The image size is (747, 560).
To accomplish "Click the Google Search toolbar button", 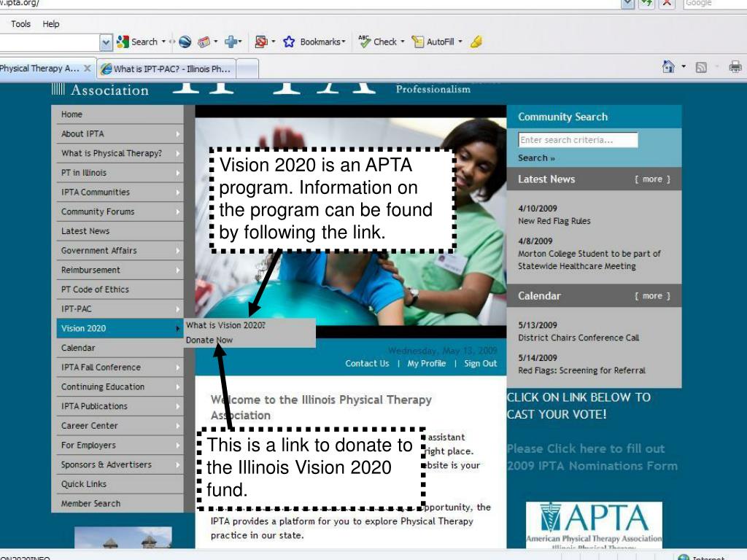I will coord(137,42).
